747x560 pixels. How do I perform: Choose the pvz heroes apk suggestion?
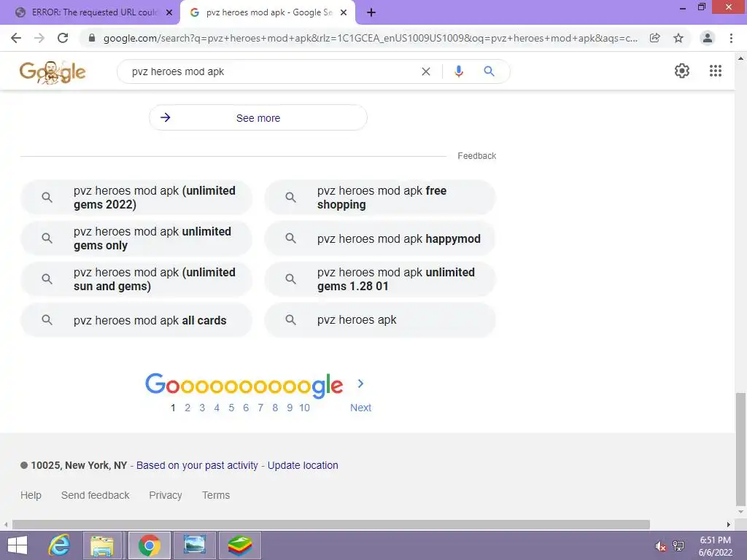pos(380,320)
